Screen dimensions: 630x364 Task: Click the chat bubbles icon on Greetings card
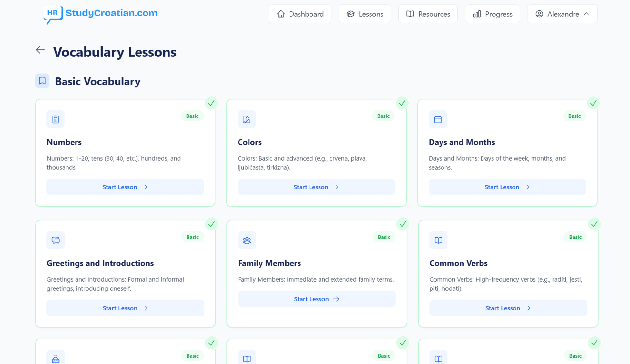56,240
